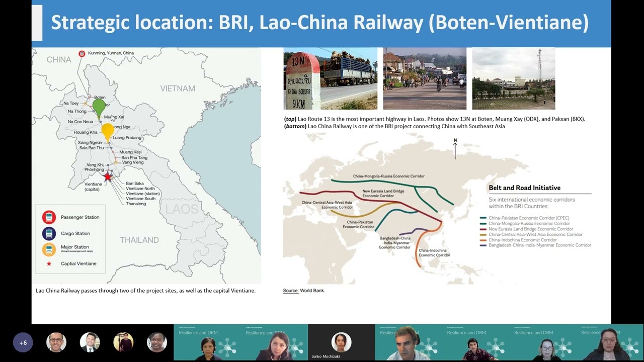The height and width of the screenshot is (362, 644).
Task: Select the bald man with glasses avatar
Action: point(56,342)
